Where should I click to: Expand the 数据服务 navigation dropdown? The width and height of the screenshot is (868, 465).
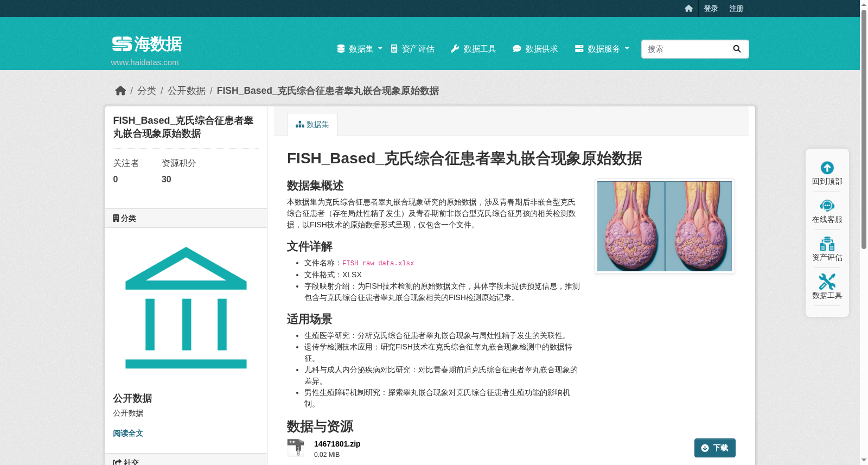point(602,49)
